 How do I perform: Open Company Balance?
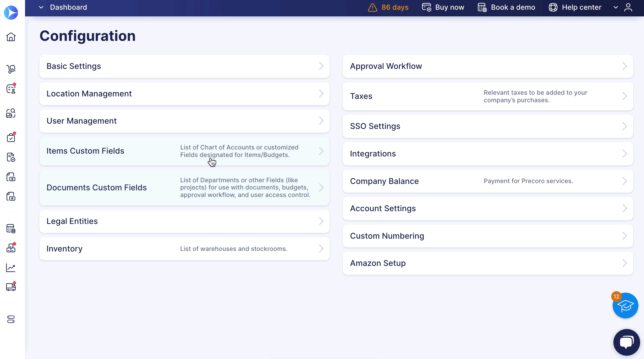coord(488,181)
